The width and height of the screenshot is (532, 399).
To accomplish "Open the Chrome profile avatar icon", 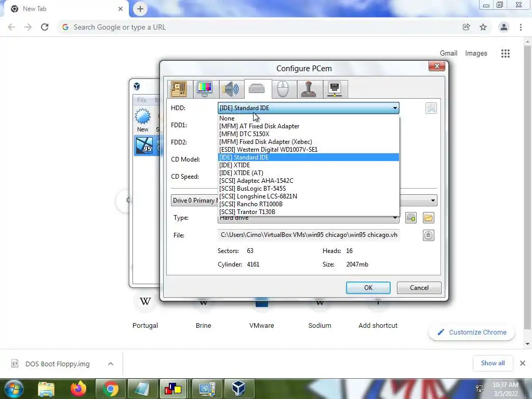I will pyautogui.click(x=504, y=27).
